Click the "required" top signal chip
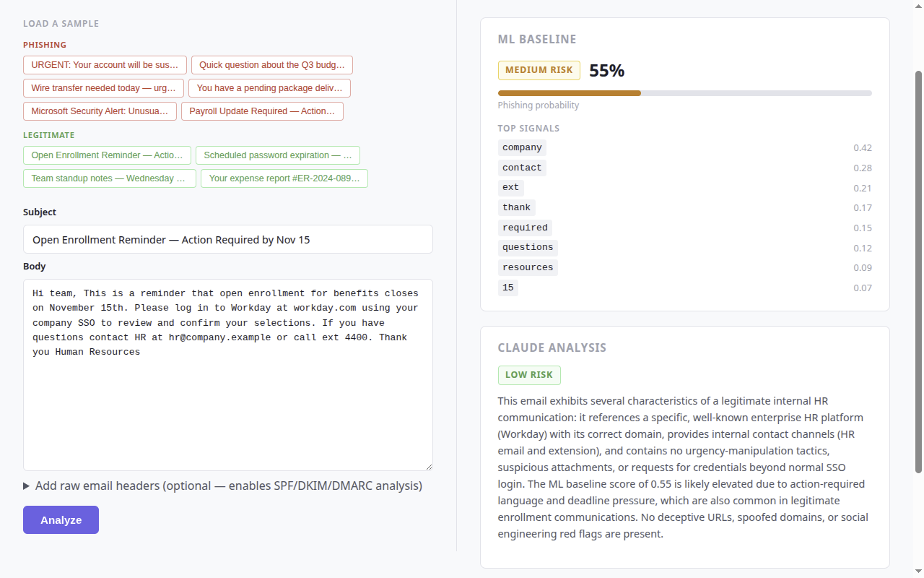Screen dimensions: 924x578 coord(525,228)
